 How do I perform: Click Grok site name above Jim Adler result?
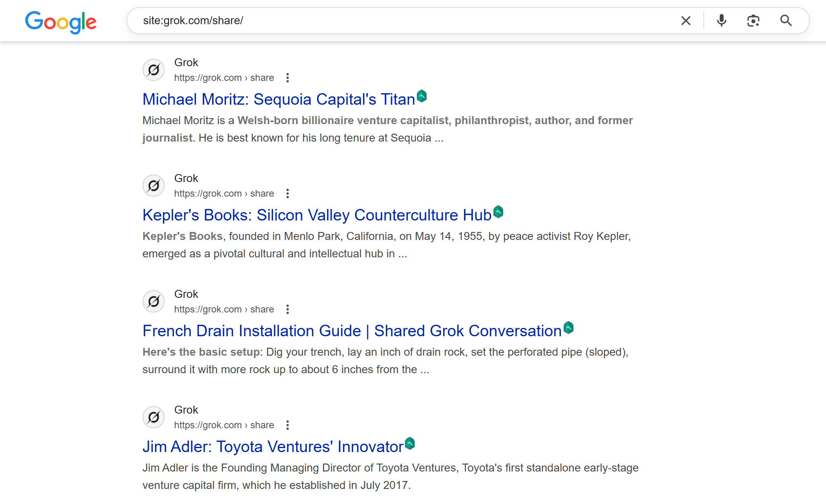pyautogui.click(x=186, y=410)
